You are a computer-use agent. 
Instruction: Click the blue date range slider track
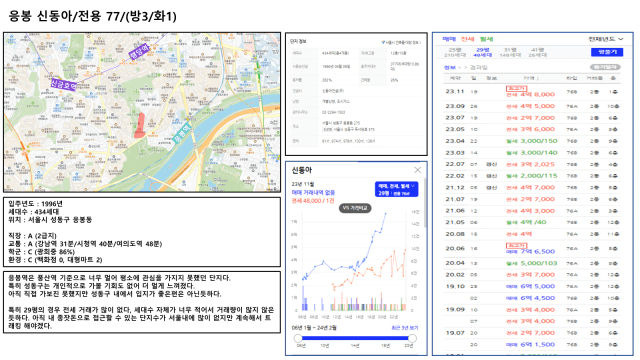355,338
